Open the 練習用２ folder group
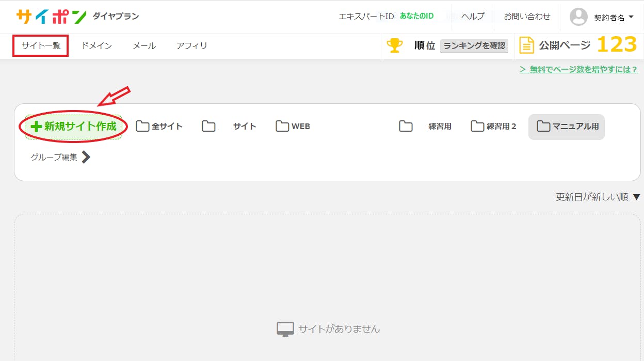The width and height of the screenshot is (644, 361). pos(494,127)
